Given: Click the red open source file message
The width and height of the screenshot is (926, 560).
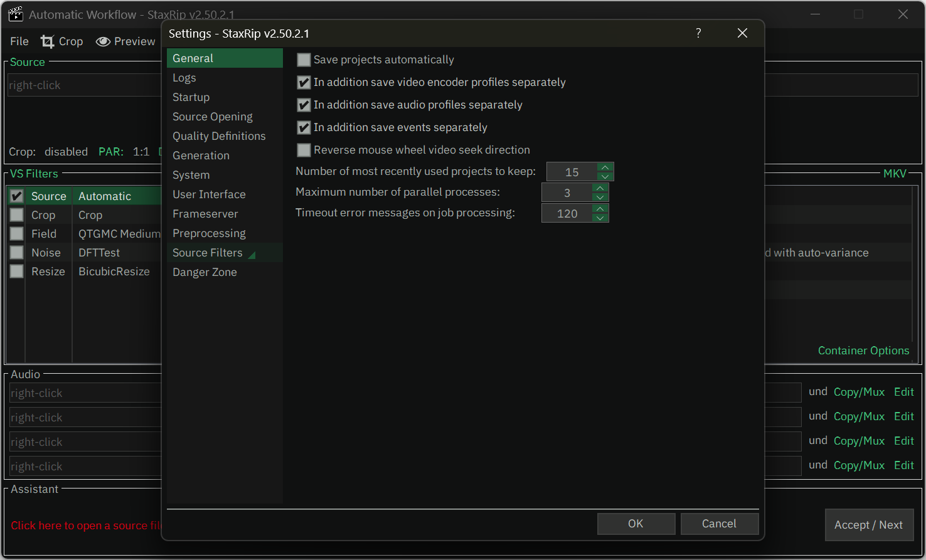Looking at the screenshot, I should (x=86, y=526).
